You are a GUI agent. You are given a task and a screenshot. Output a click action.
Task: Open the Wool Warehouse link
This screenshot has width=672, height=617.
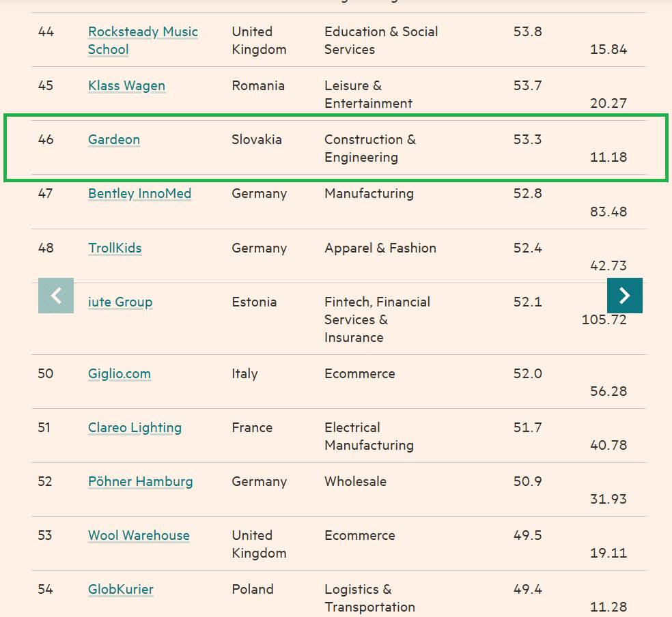point(138,535)
